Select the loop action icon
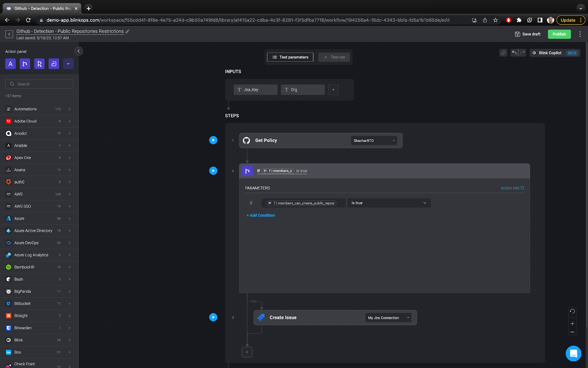588x368 pixels. pyautogui.click(x=54, y=64)
